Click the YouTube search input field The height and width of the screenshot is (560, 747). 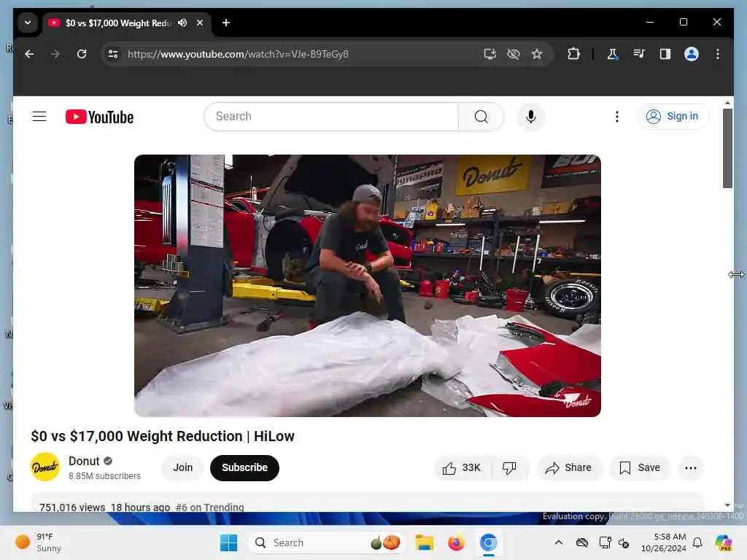pyautogui.click(x=331, y=117)
